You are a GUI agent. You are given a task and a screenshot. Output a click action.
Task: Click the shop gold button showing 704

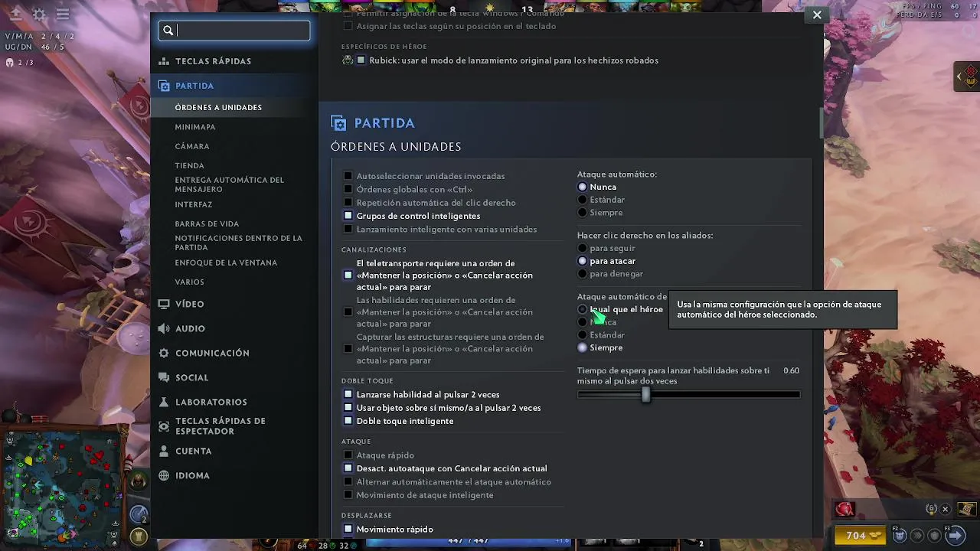[862, 536]
